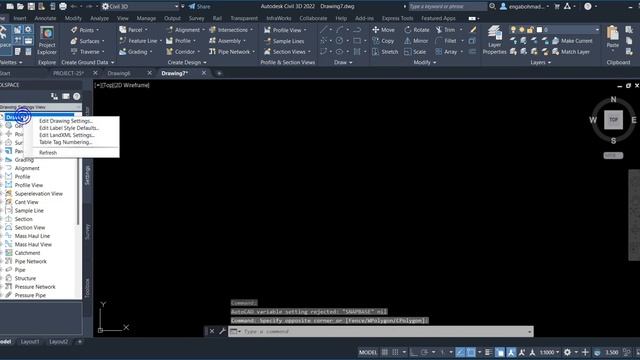Select the Array tool
Viewport: 640px width, 360px height.
(x=446, y=52)
